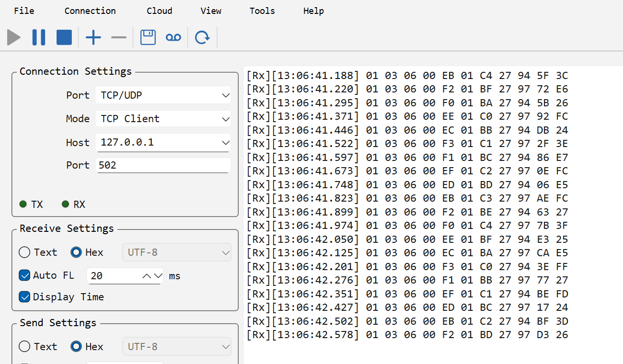Select Text in Send Settings
This screenshot has width=623, height=364.
[x=38, y=346]
